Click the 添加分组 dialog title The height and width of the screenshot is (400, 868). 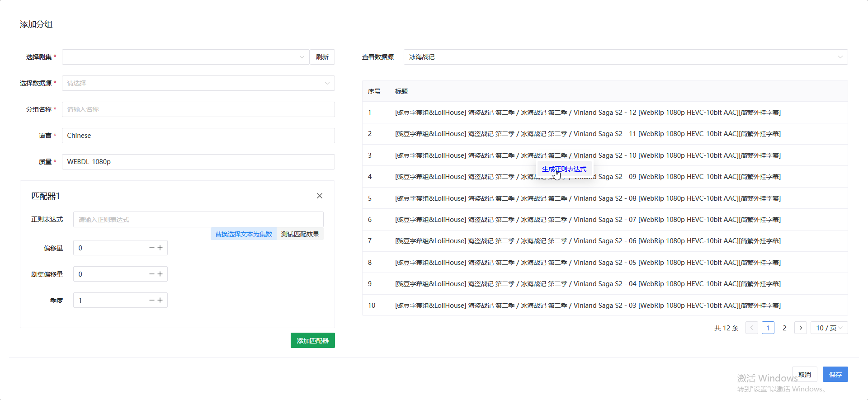[36, 24]
